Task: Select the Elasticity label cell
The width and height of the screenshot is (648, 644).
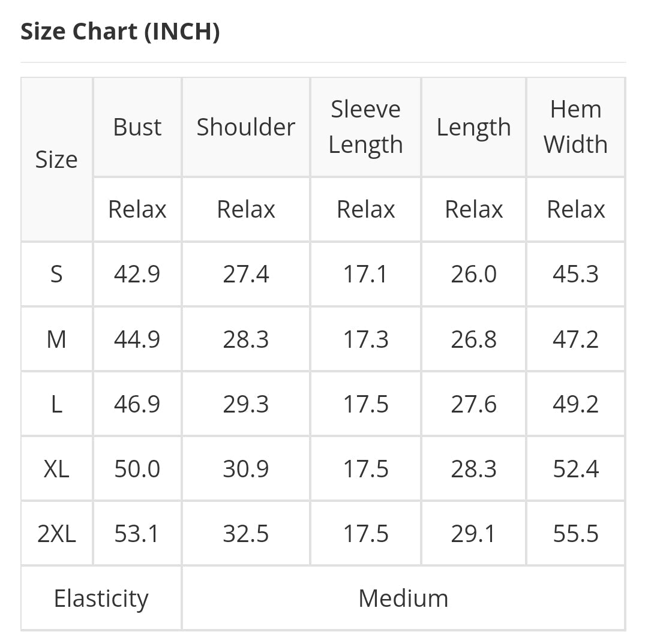Action: tap(101, 598)
